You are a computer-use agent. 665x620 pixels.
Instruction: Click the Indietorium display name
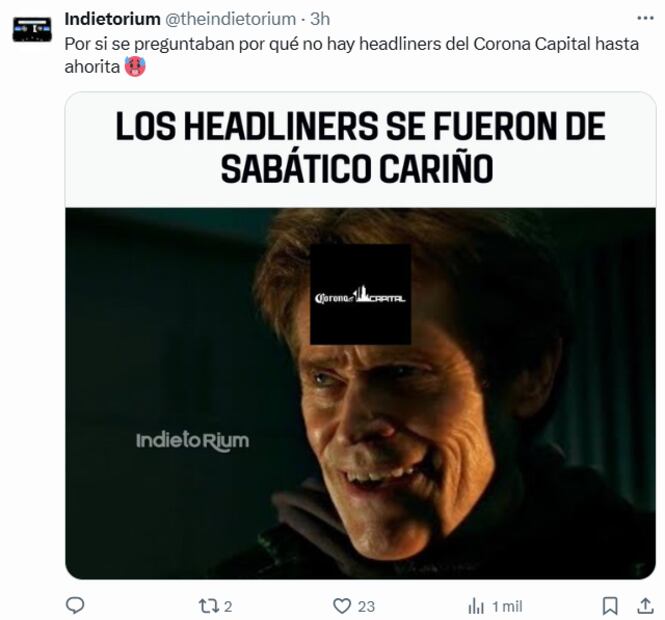click(x=112, y=19)
